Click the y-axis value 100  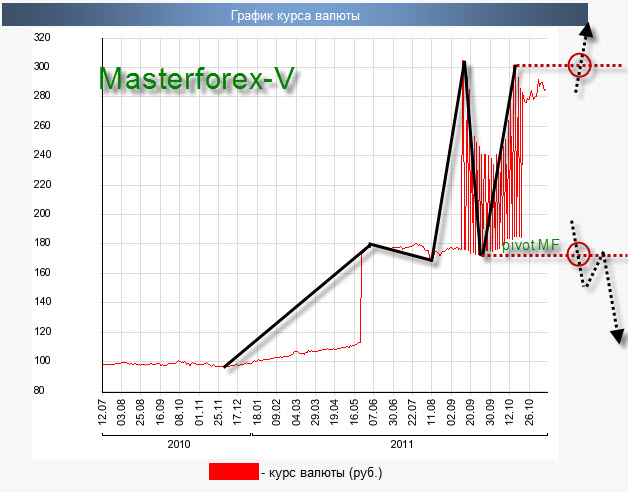pyautogui.click(x=42, y=361)
